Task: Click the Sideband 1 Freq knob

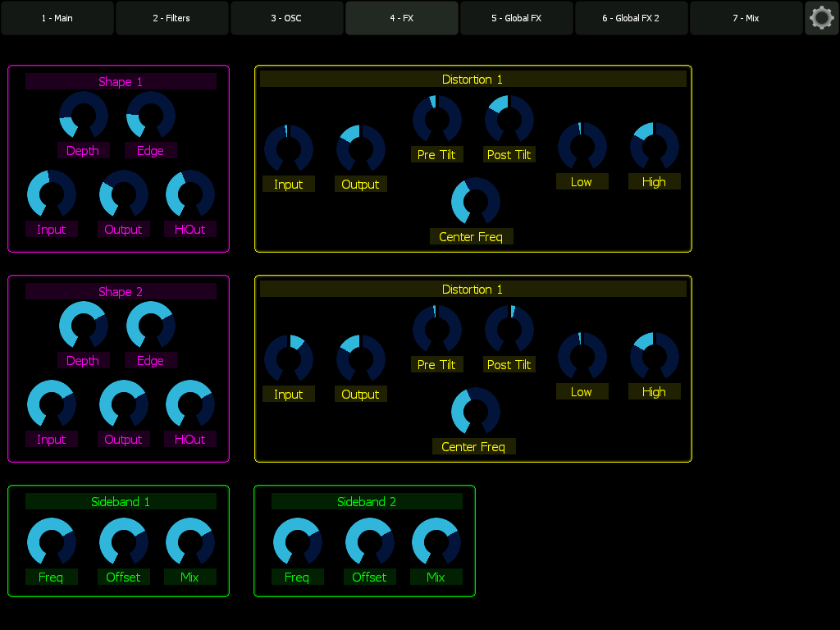Action: [x=52, y=541]
